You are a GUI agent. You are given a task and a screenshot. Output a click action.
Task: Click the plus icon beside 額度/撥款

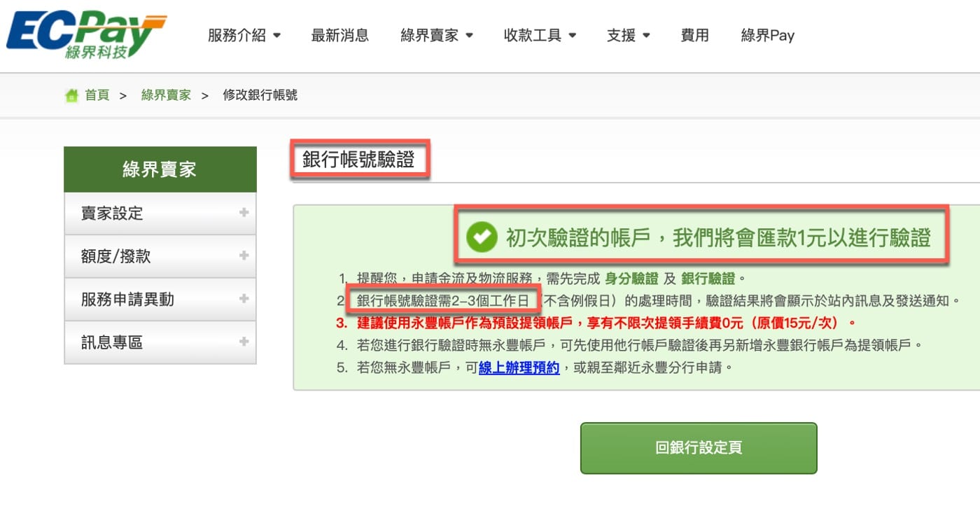[244, 255]
